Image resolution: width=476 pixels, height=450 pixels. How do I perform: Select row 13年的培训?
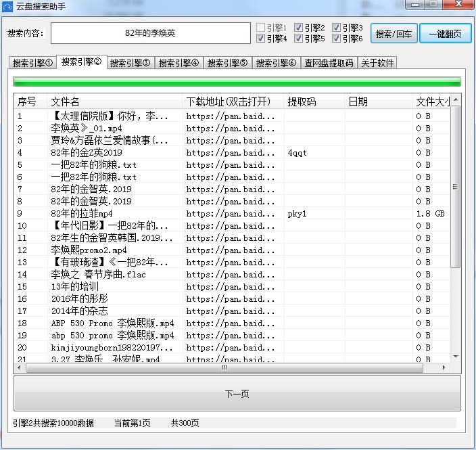pos(232,286)
